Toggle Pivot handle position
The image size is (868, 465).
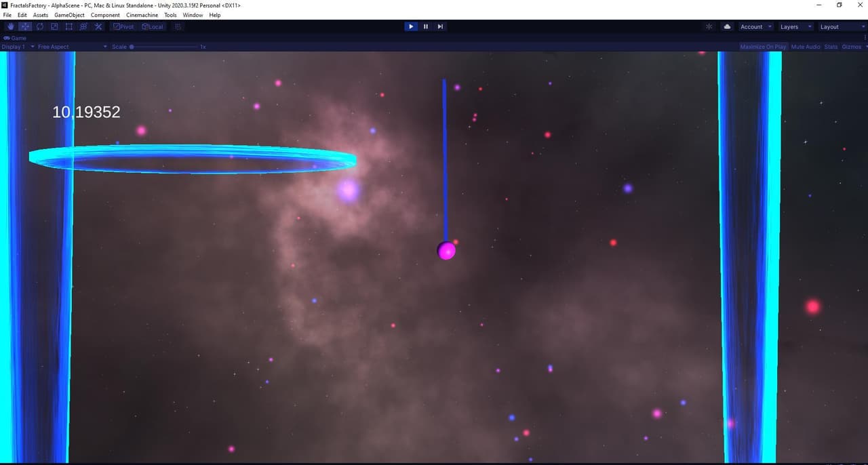[124, 26]
